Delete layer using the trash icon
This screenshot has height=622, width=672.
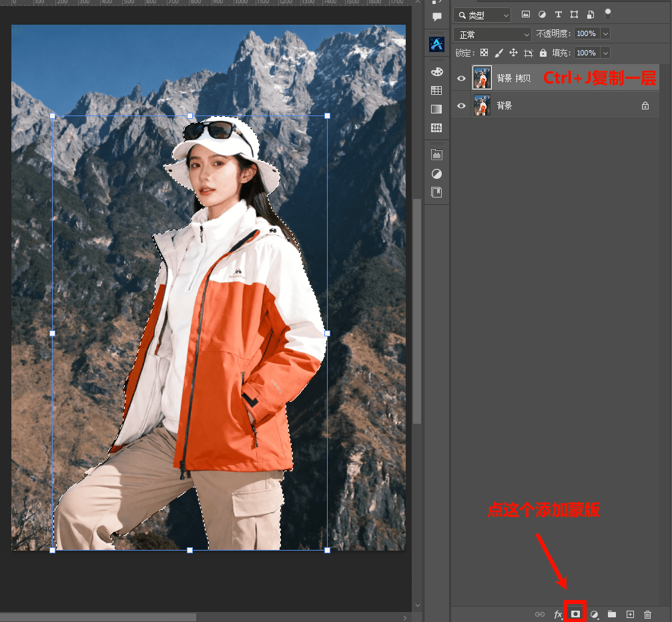(647, 614)
